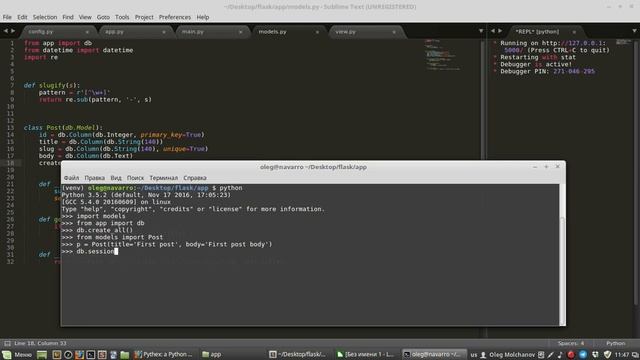The width and height of the screenshot is (640, 360).
Task: Click the previous-tab arrow in the REPL pane
Action: (x=493, y=31)
